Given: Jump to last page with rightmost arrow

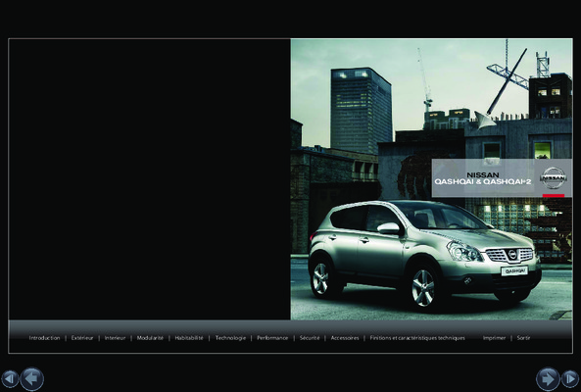Looking at the screenshot, I should (570, 379).
